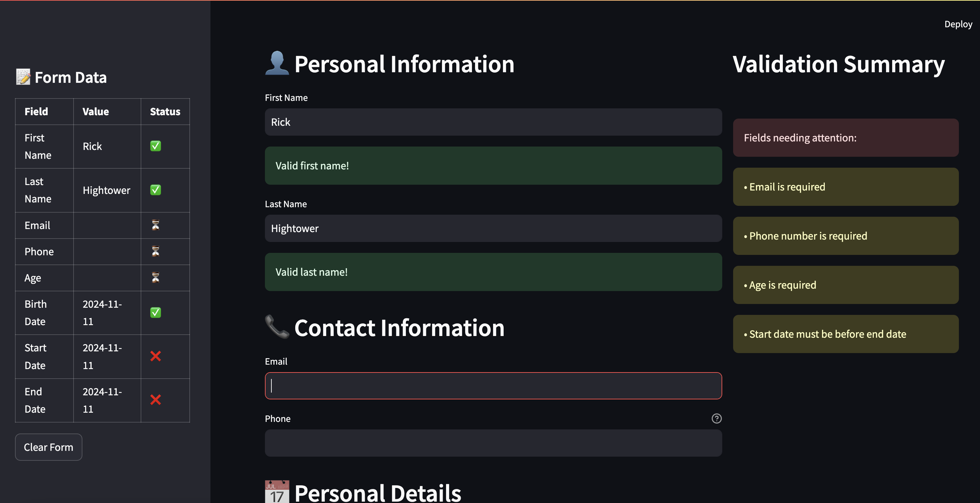Click the red X in Start Date row

click(x=156, y=356)
